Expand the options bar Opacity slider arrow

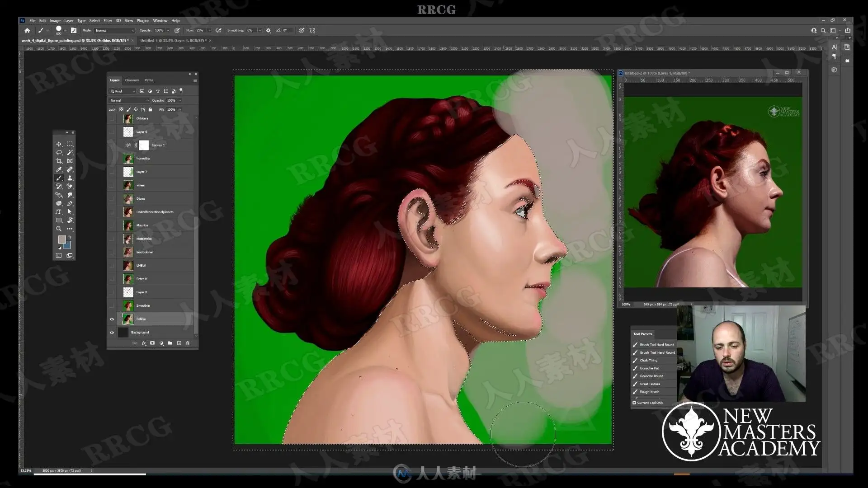(x=168, y=30)
